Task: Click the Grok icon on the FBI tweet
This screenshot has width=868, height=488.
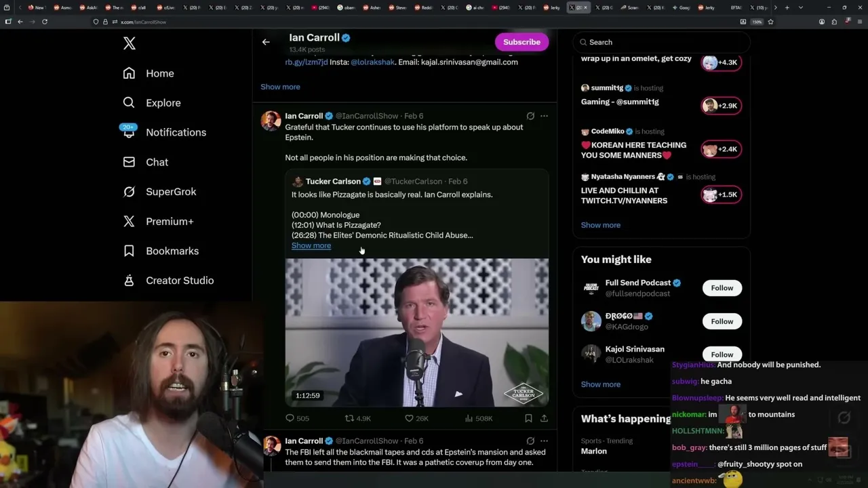Action: pos(530,441)
